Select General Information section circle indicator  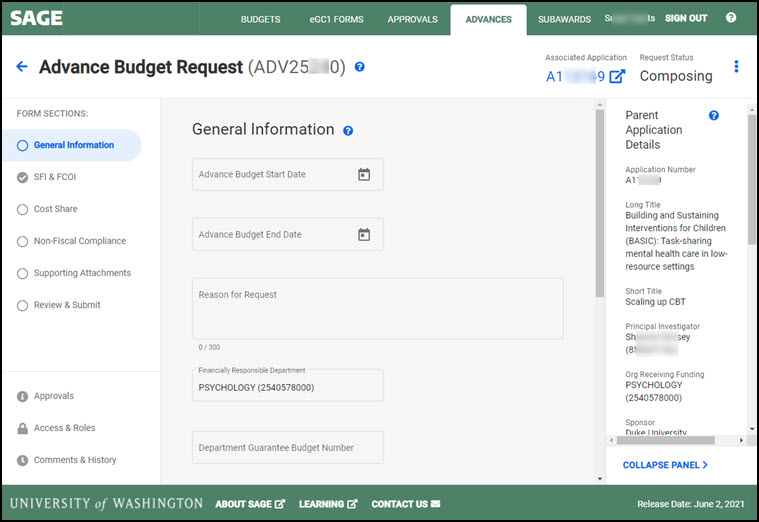(22, 146)
